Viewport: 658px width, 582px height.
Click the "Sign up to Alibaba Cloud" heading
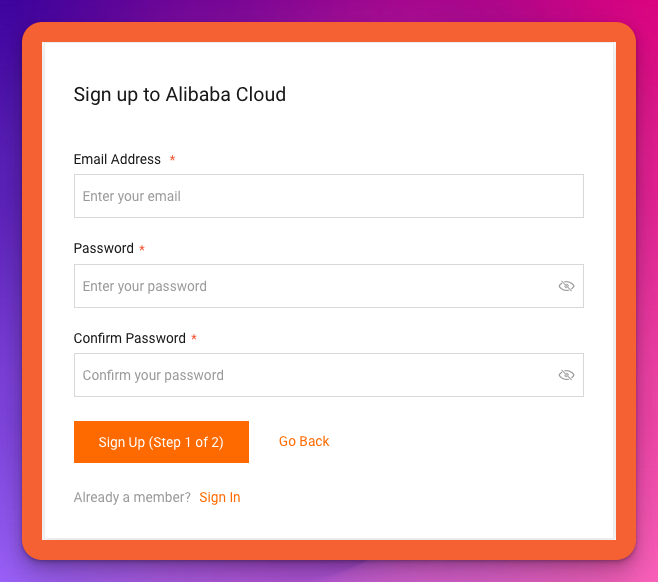(x=180, y=95)
